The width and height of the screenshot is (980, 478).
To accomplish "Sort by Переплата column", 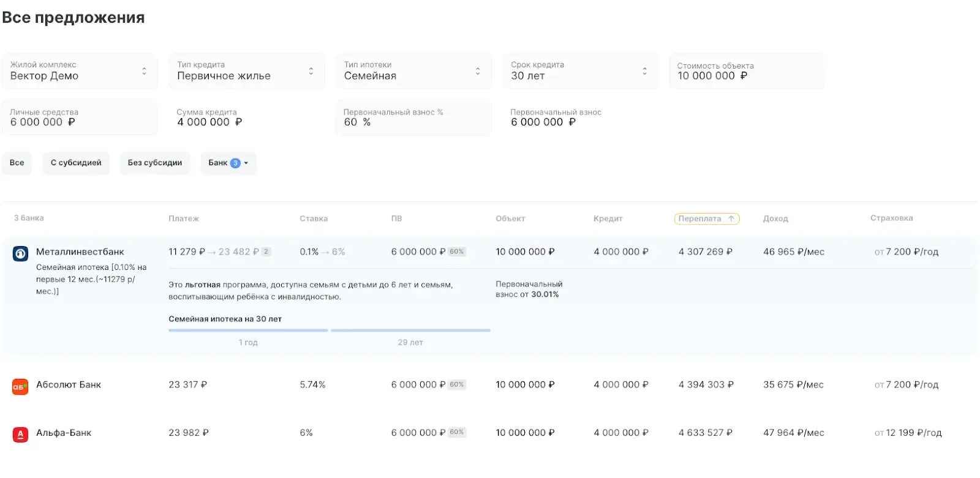I will [x=707, y=218].
